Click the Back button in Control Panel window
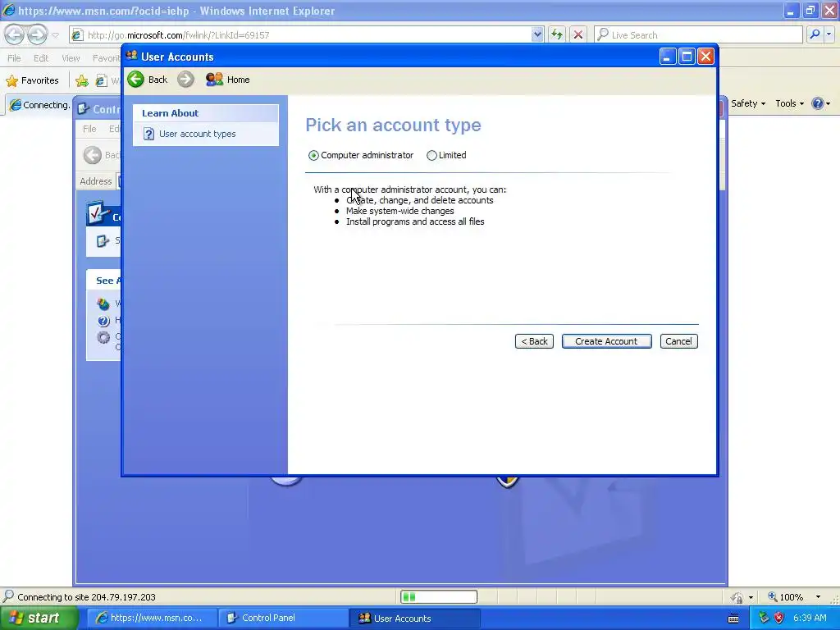This screenshot has width=840, height=630. click(x=102, y=155)
